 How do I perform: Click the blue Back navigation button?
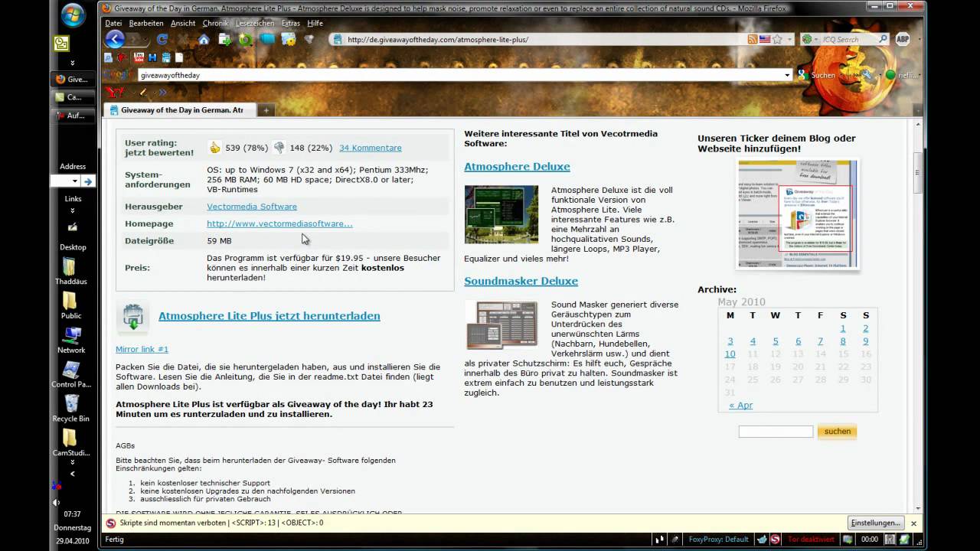pyautogui.click(x=115, y=39)
